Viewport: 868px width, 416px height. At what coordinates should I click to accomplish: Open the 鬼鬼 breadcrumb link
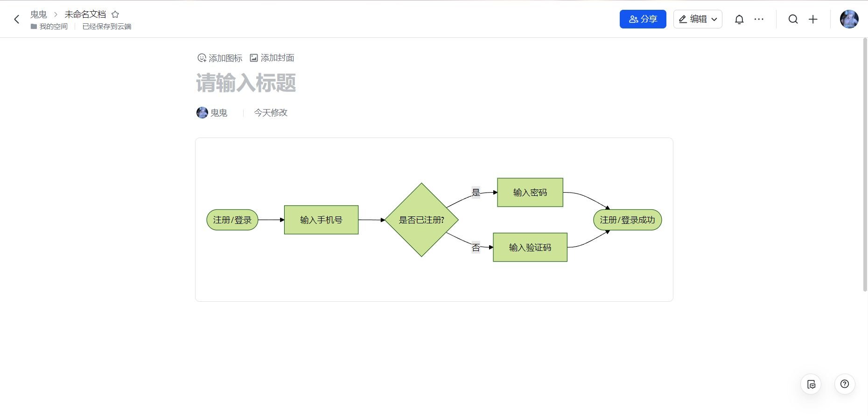click(x=38, y=14)
